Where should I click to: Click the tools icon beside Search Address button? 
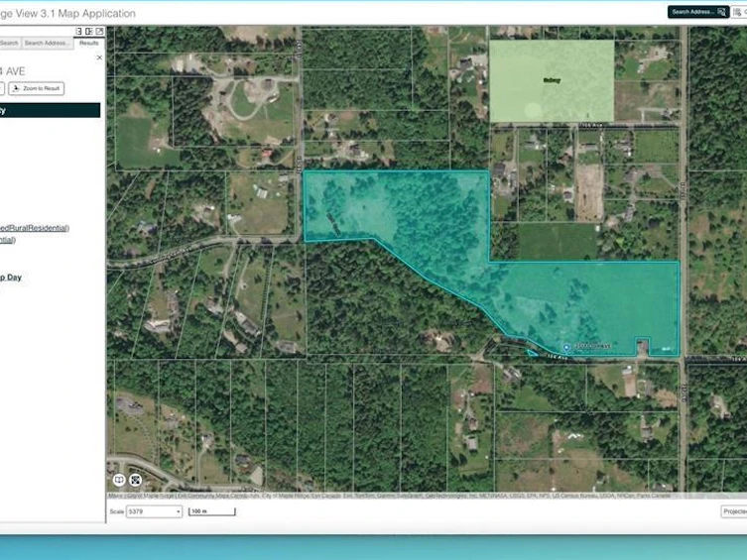click(739, 12)
